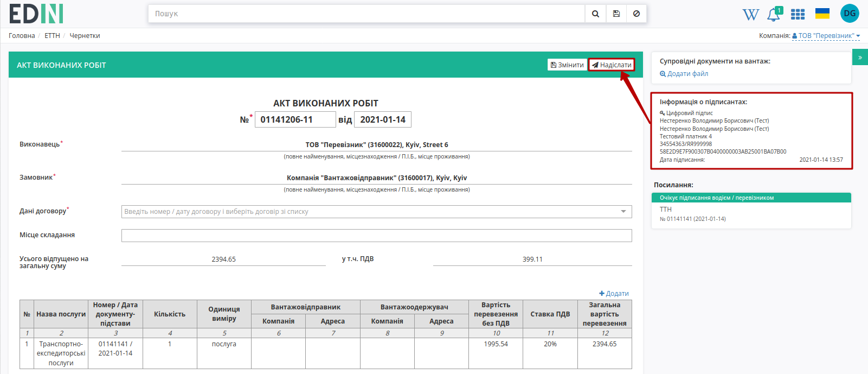Open the Дані договору dropdown

[x=376, y=212]
